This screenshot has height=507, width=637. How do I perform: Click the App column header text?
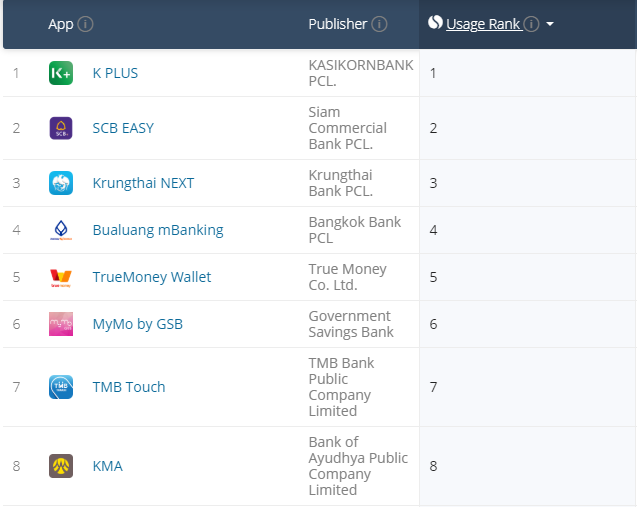click(x=61, y=24)
